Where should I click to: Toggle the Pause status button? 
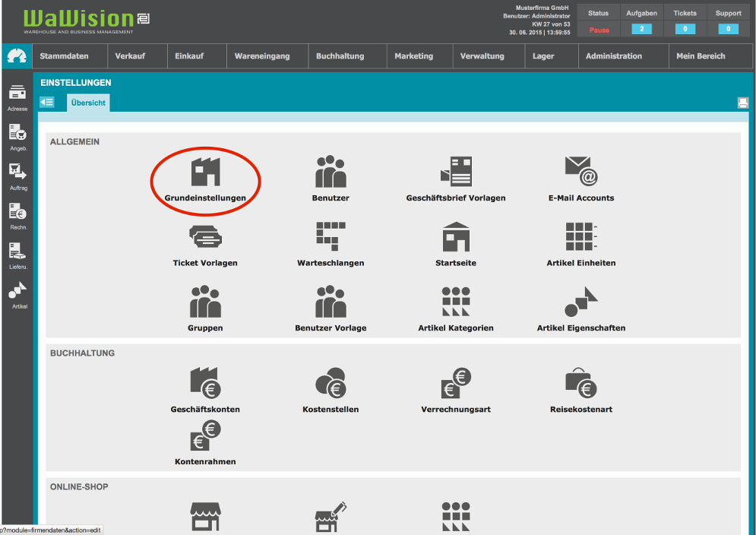[x=599, y=30]
